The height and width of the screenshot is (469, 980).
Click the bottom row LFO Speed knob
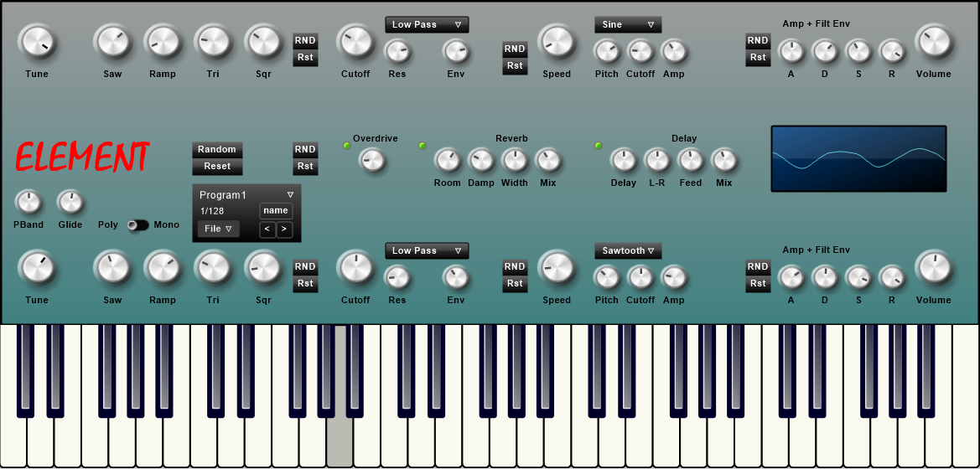[x=556, y=268]
